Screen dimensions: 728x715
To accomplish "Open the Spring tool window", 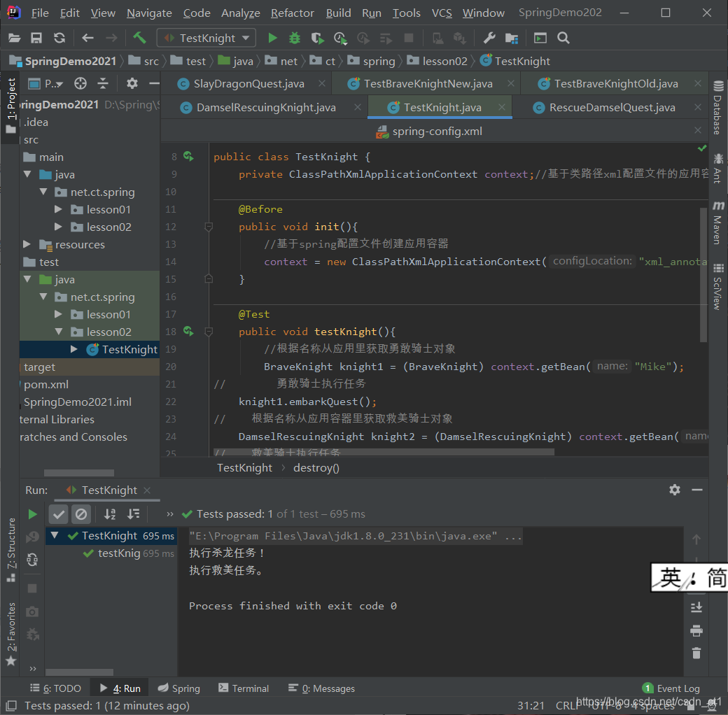I will point(178,688).
